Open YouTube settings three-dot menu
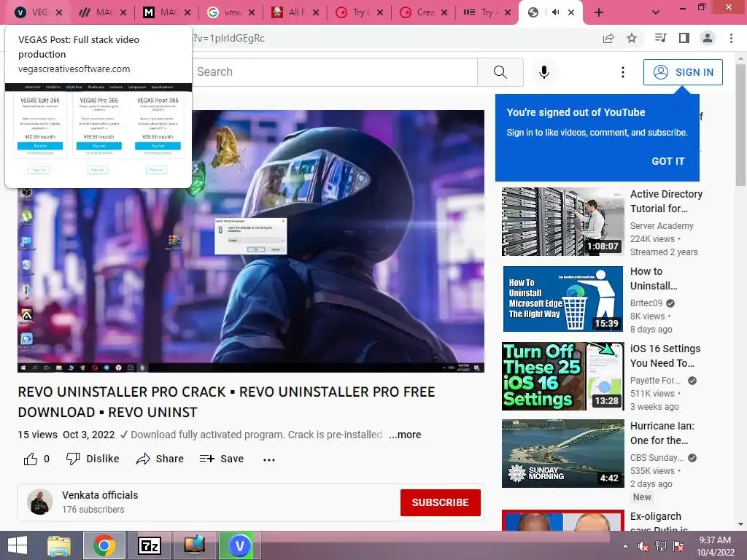747x560 pixels. point(623,72)
